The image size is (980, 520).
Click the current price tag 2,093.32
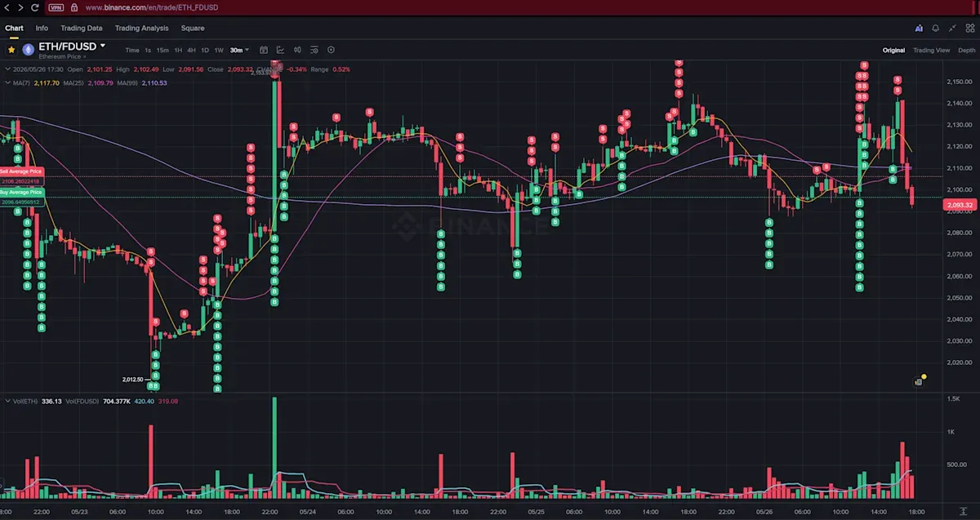(960, 206)
